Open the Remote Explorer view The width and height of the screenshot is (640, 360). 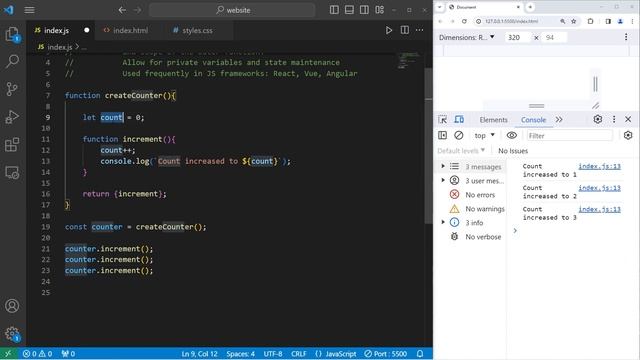coord(12,172)
